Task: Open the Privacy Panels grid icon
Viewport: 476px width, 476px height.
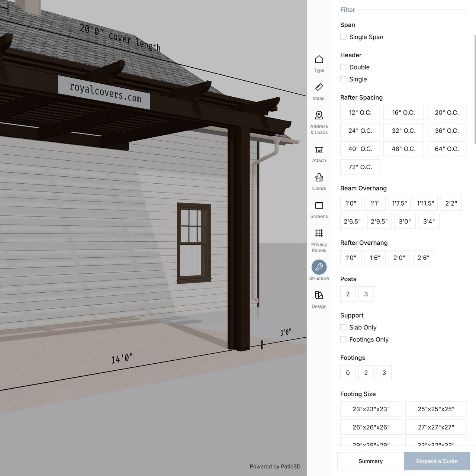Action: click(x=319, y=233)
